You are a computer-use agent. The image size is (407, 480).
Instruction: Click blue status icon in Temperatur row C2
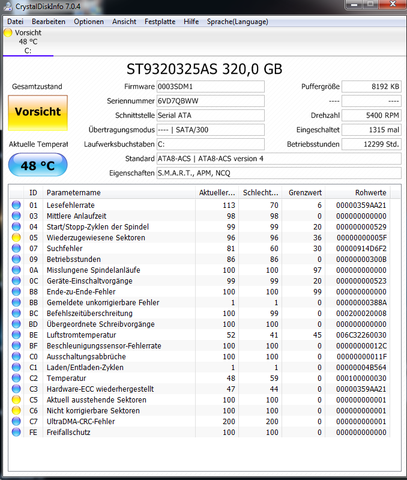pyautogui.click(x=16, y=378)
